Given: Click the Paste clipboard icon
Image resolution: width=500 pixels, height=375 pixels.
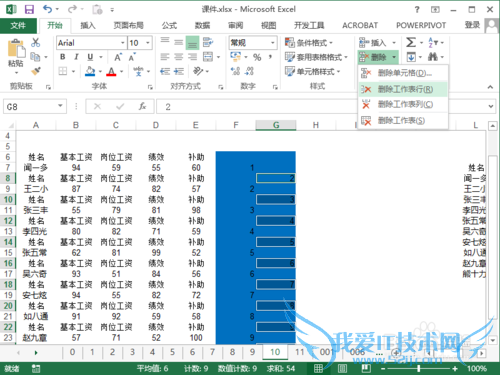Looking at the screenshot, I should pyautogui.click(x=16, y=49).
